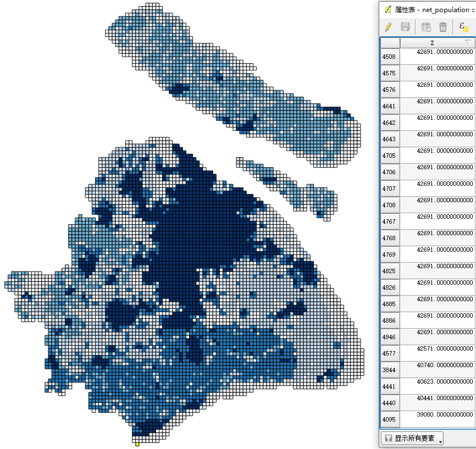This screenshot has height=449, width=476.
Task: Select row header 4708
Action: click(x=390, y=205)
